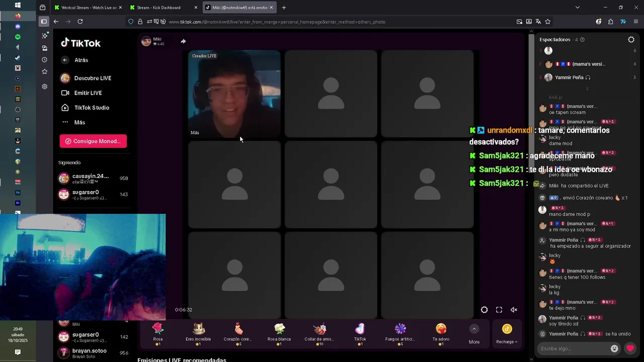Open chat panel settings gear
The width and height of the screenshot is (644, 362).
pos(631,40)
